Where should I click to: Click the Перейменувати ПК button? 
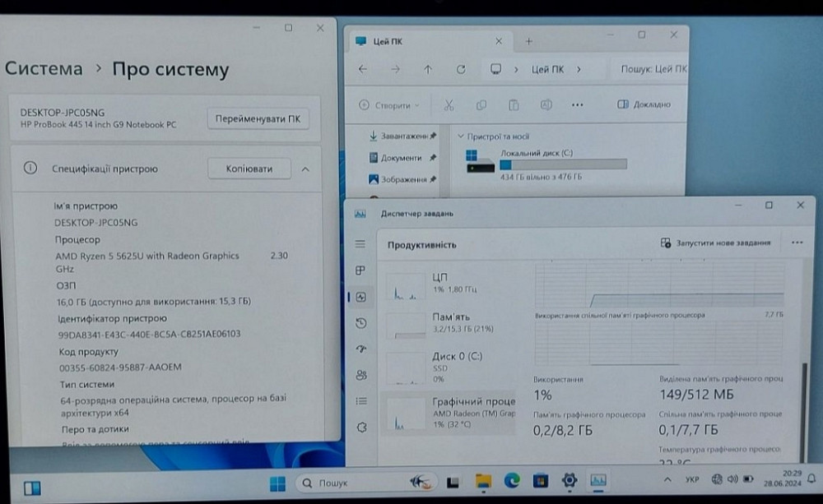257,118
